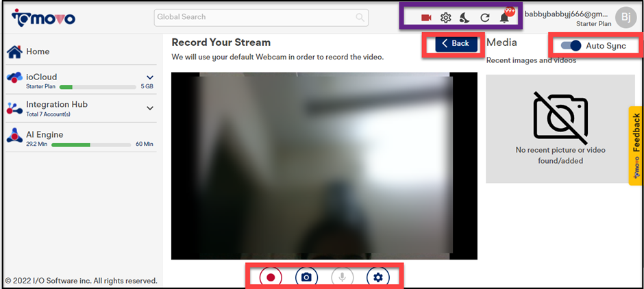Image resolution: width=644 pixels, height=289 pixels.
Task: Switch to dark mode with moon icon
Action: 465,18
